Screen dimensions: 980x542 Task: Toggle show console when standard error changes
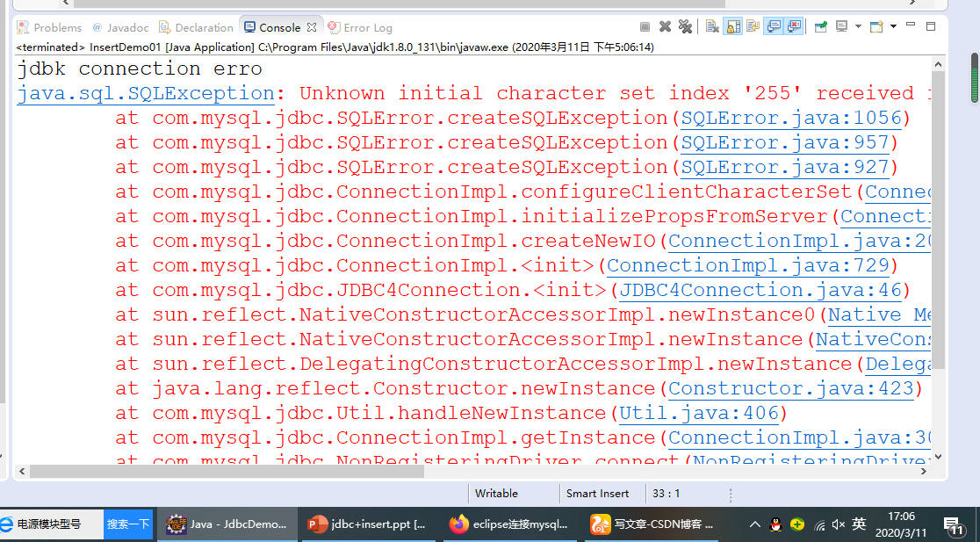coord(795,27)
